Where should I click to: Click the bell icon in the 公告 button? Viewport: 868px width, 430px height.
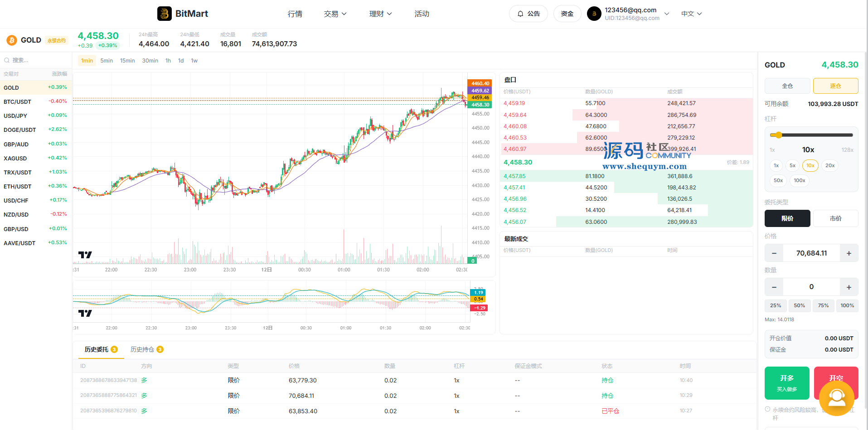coord(520,14)
